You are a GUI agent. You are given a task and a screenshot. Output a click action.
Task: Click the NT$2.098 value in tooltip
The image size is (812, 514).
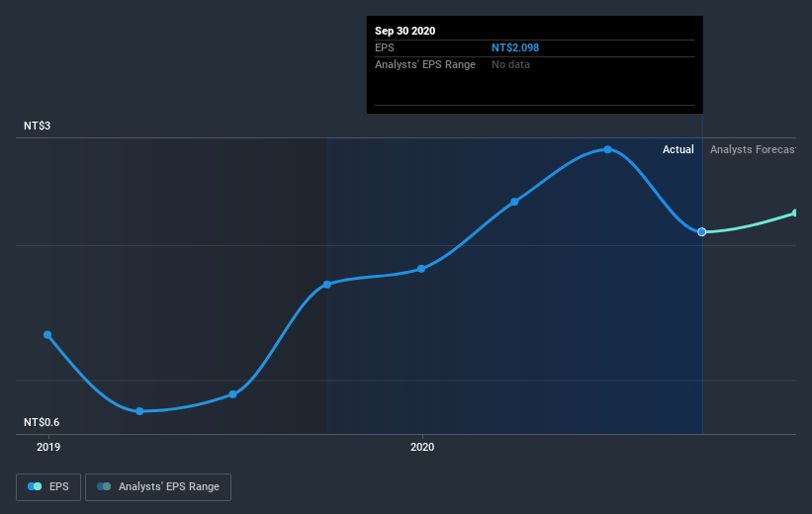(x=514, y=47)
